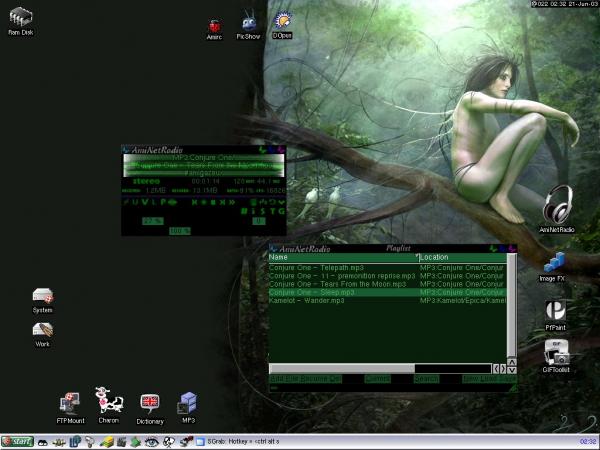Click the 100 % slider knob in the player

(x=180, y=231)
